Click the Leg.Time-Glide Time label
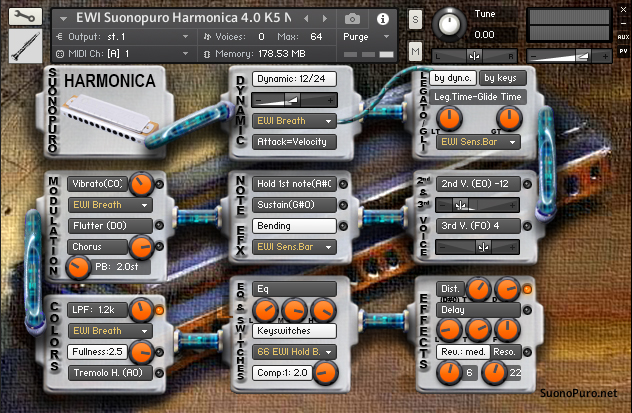Image resolution: width=632 pixels, height=413 pixels. click(x=478, y=97)
